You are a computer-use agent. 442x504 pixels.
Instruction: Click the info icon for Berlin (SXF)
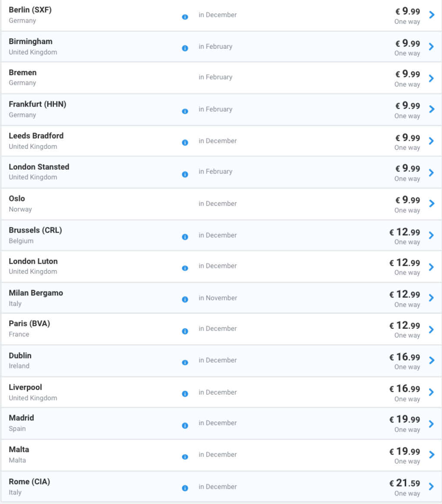(185, 17)
